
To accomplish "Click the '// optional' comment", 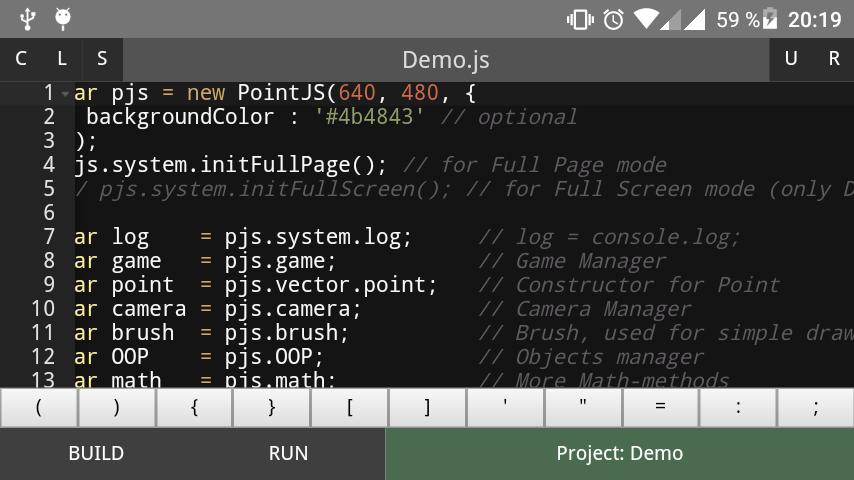I will pyautogui.click(x=509, y=118).
